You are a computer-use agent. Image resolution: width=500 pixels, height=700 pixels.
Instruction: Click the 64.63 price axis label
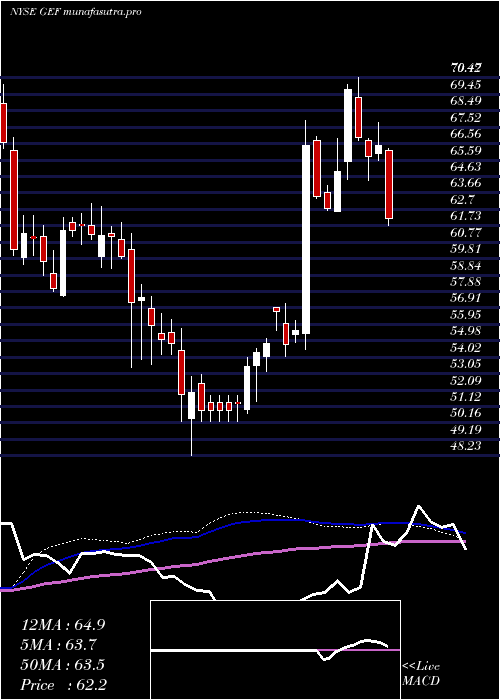[x=466, y=167]
